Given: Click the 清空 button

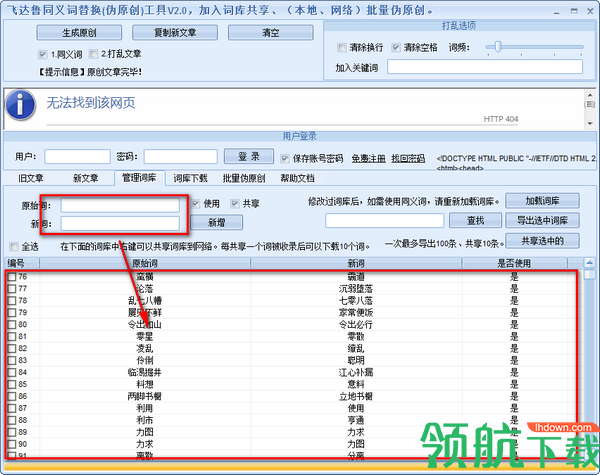Looking at the screenshot, I should (x=271, y=33).
